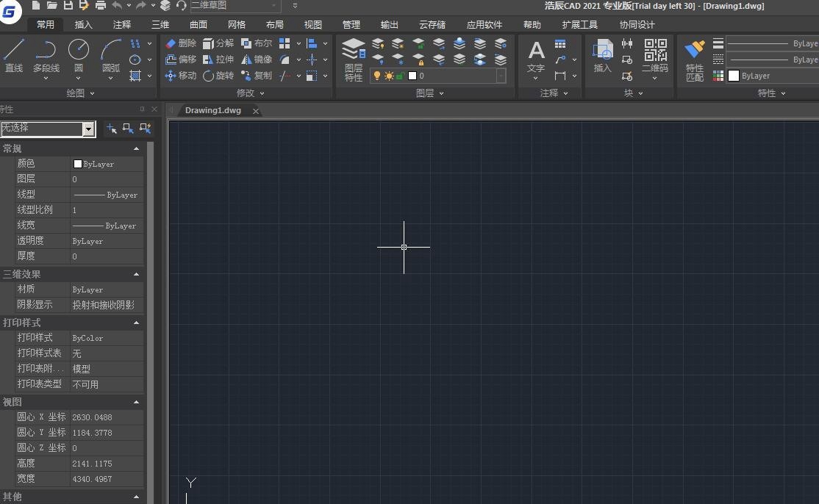The height and width of the screenshot is (504, 819).
Task: Collapse the 打印样式 properties section
Action: tap(136, 323)
